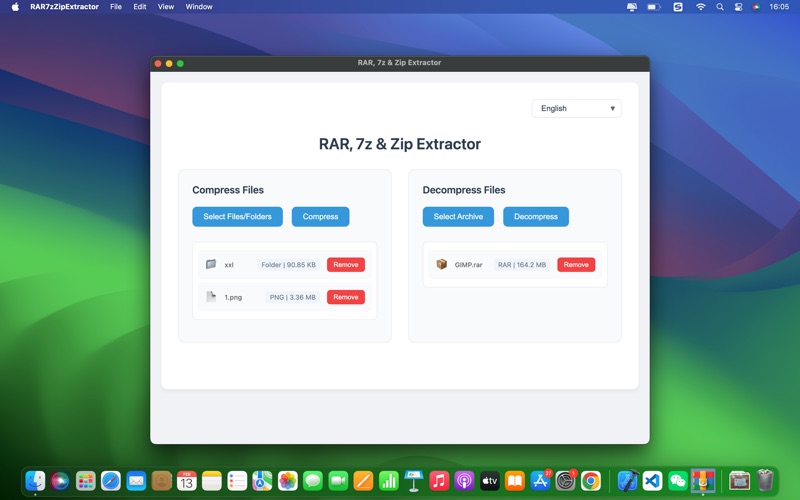Open the Downloads stack in the dock
The width and height of the screenshot is (800, 500).
739,481
